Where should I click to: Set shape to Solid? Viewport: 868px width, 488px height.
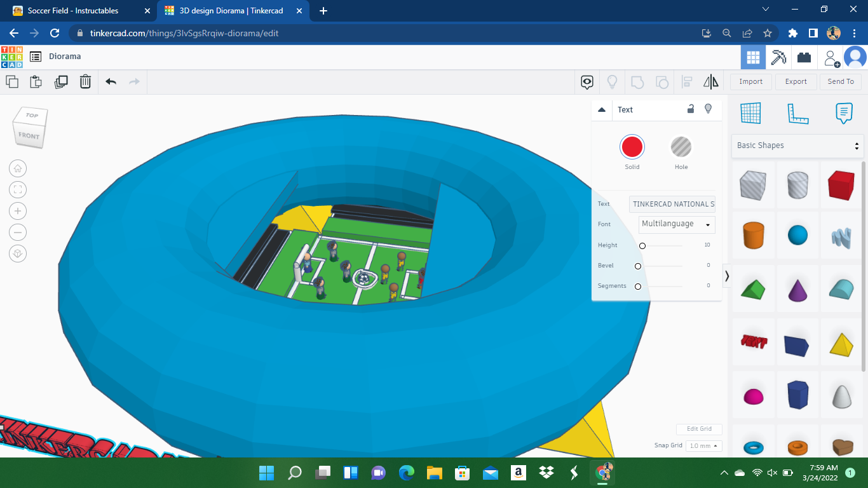click(x=632, y=147)
